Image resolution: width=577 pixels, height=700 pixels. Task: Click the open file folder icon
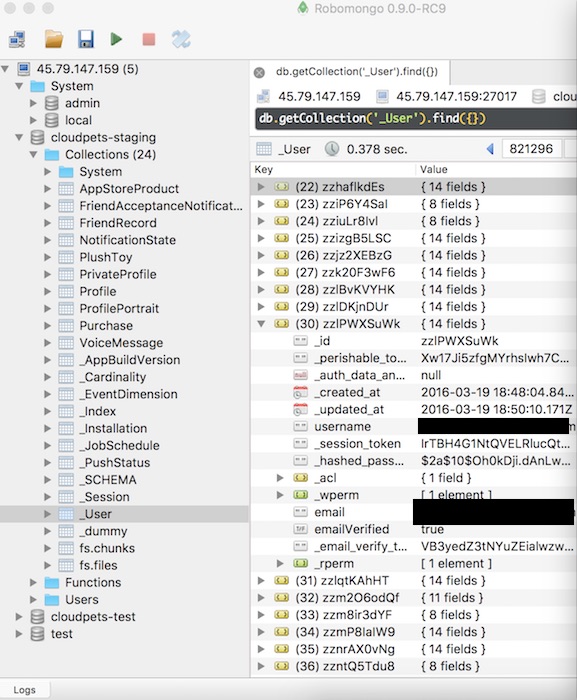pos(54,39)
